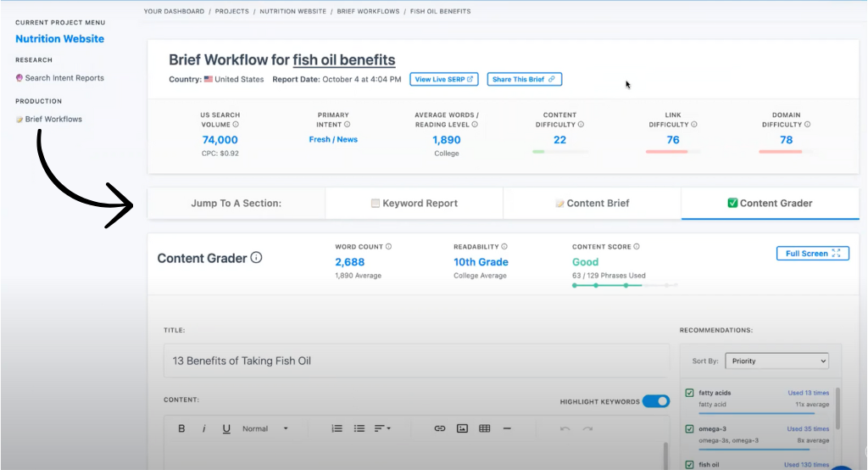Screen dimensions: 868x470
Task: Click the fish oil benefits keyword link
Action: click(x=344, y=60)
